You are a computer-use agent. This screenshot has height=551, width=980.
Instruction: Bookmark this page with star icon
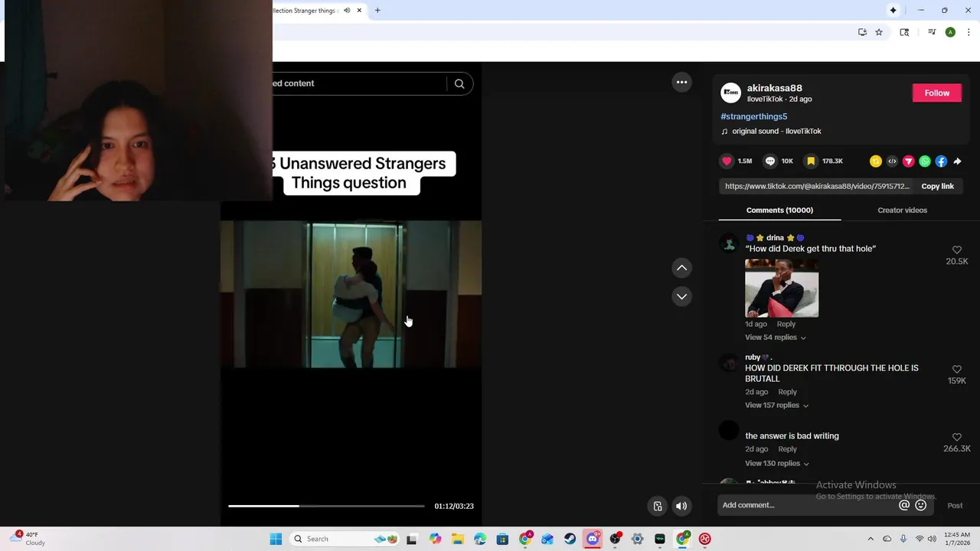(x=879, y=32)
